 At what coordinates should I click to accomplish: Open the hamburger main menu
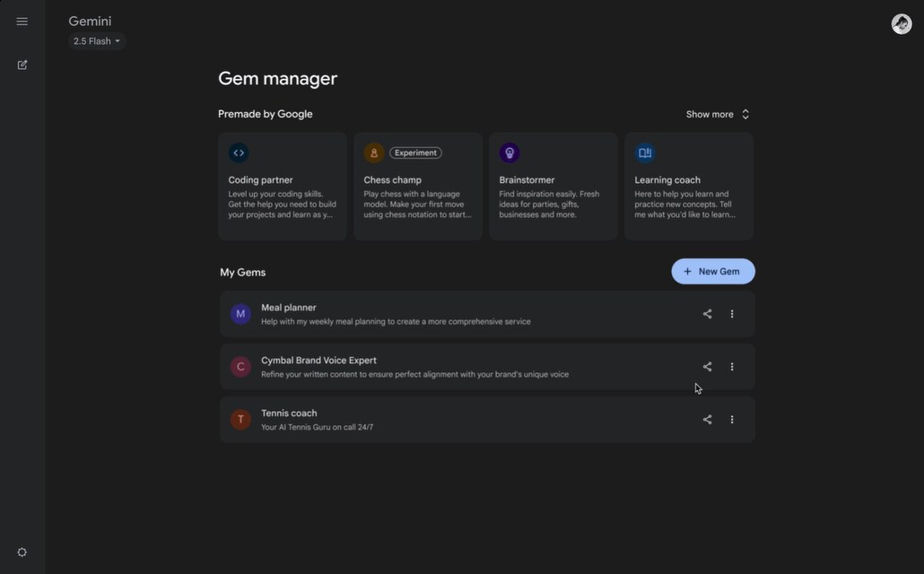[x=22, y=22]
